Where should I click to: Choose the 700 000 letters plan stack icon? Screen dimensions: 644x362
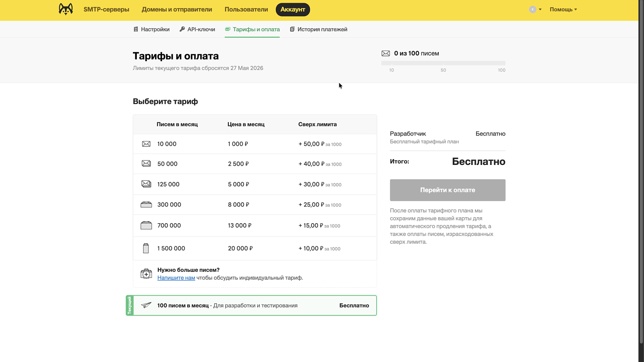[x=146, y=225]
